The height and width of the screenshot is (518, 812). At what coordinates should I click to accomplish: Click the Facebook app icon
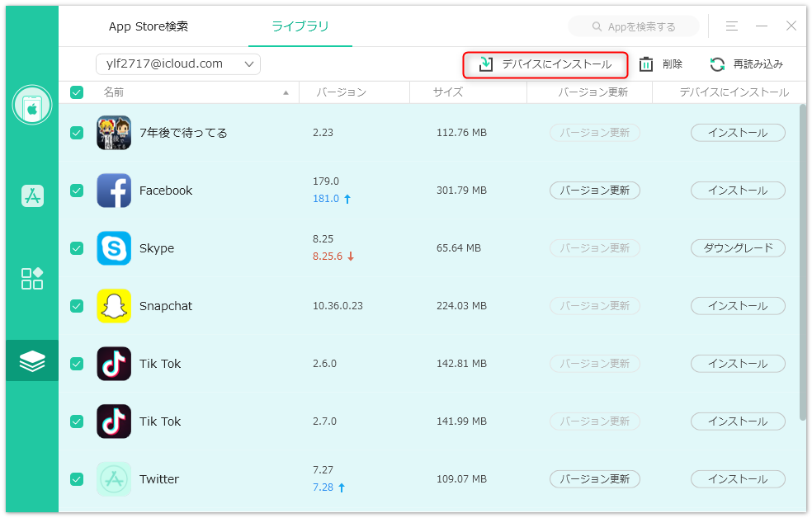pyautogui.click(x=114, y=191)
